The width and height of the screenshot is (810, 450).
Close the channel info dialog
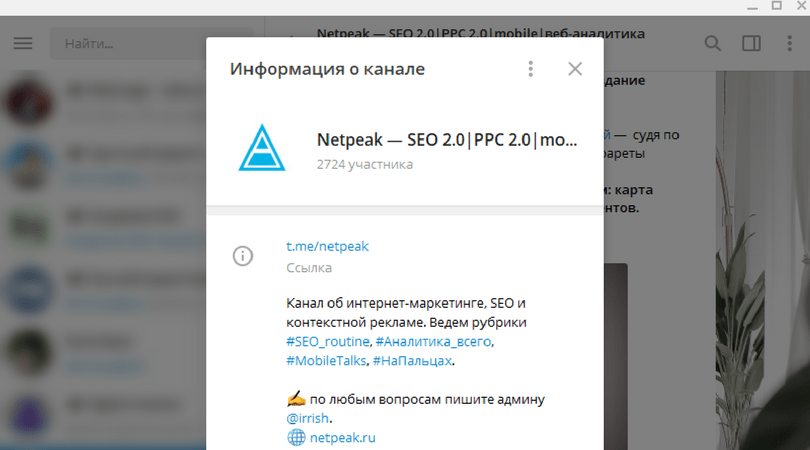[x=575, y=69]
